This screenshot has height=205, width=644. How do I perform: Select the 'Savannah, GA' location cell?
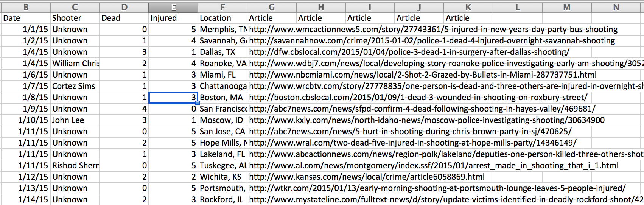point(222,41)
